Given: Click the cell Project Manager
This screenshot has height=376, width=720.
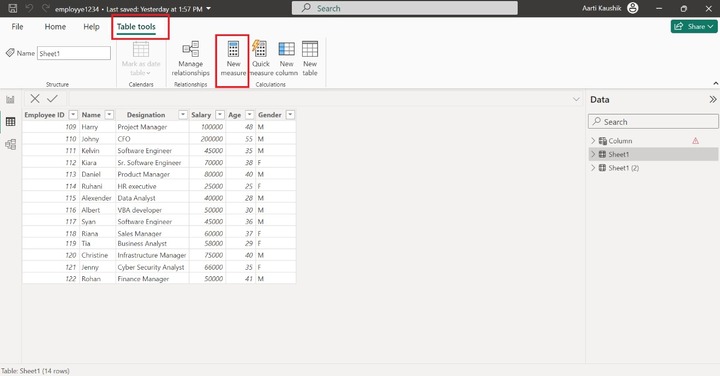Looking at the screenshot, I should pyautogui.click(x=142, y=127).
